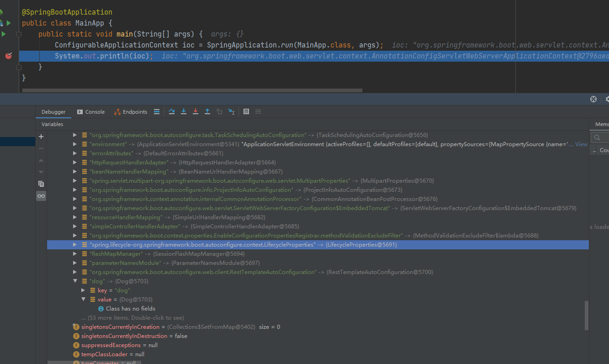
Task: Select EmbeddedTomcat configuration row
Action: pos(318,208)
